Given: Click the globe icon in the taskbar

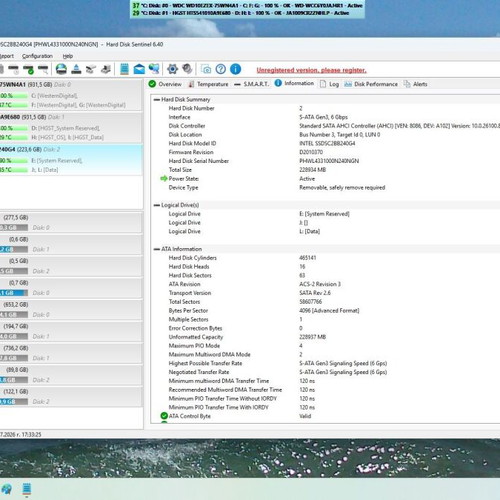Looking at the screenshot, I should (x=6, y=489).
